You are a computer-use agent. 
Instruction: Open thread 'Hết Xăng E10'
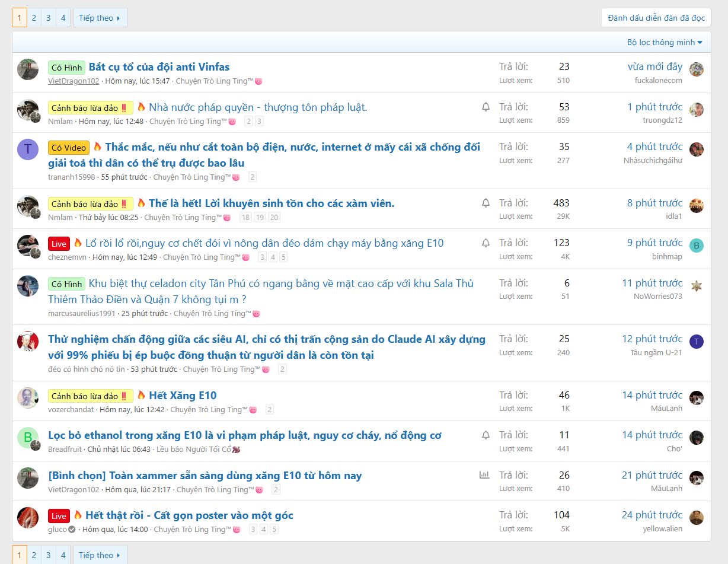[183, 396]
